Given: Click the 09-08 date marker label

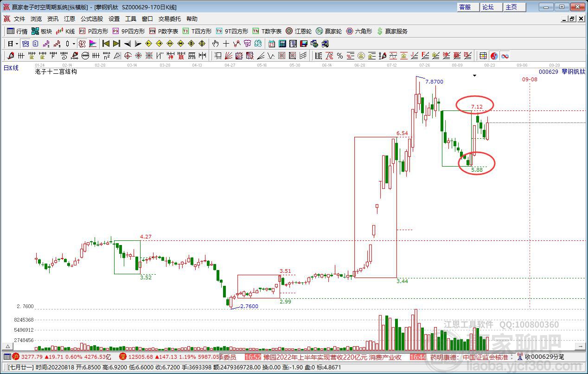Looking at the screenshot, I should pyautogui.click(x=530, y=79).
